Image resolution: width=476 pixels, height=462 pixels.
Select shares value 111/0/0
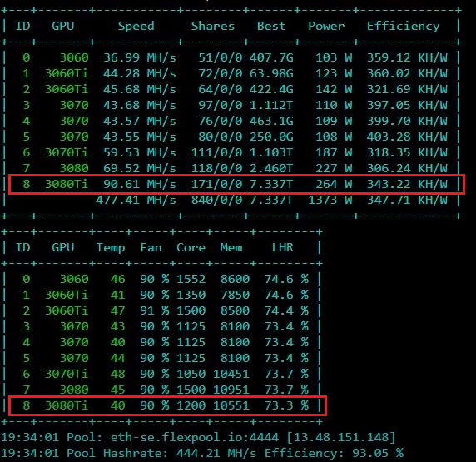point(216,152)
